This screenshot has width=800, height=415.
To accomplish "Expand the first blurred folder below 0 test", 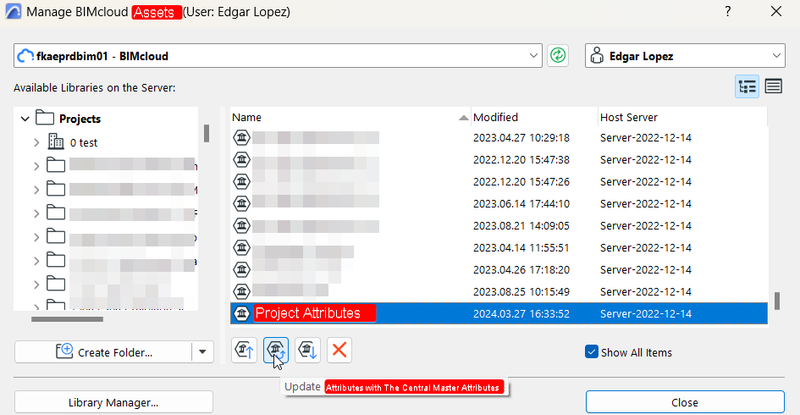I will pyautogui.click(x=37, y=166).
